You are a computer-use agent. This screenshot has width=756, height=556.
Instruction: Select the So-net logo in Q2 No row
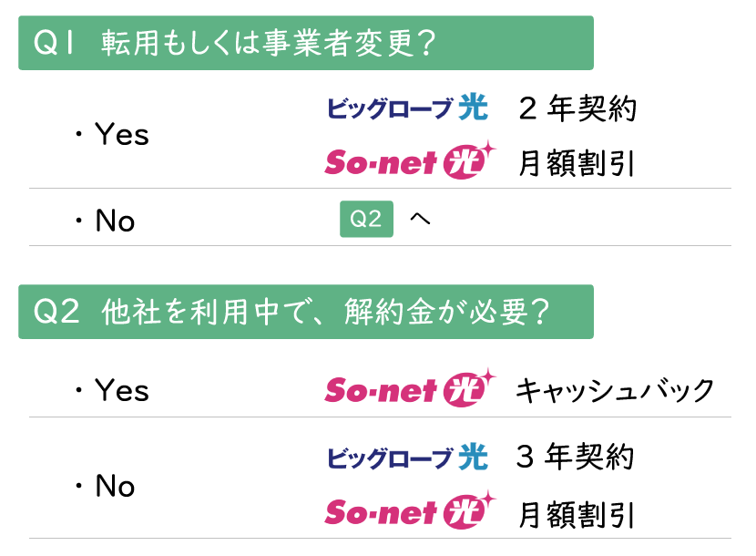point(410,510)
